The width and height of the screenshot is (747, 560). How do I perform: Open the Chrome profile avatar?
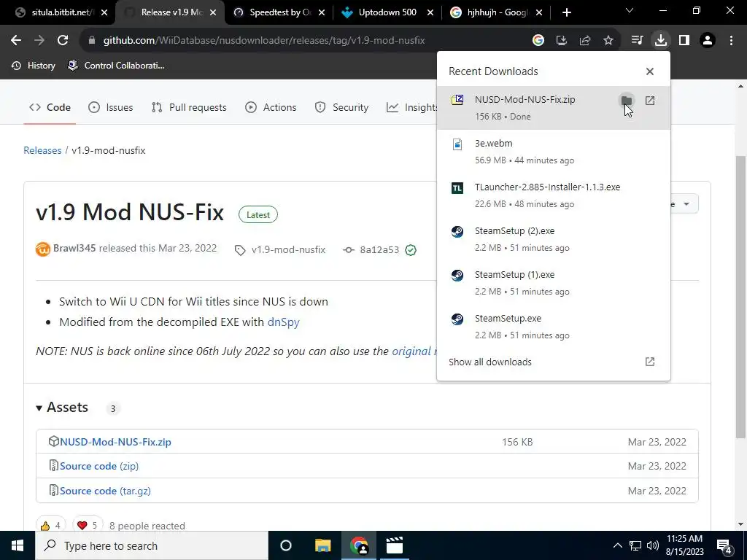[x=708, y=41]
